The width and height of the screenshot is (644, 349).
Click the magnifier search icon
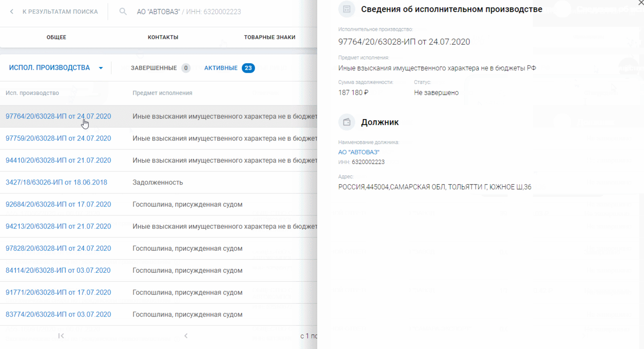coord(123,12)
